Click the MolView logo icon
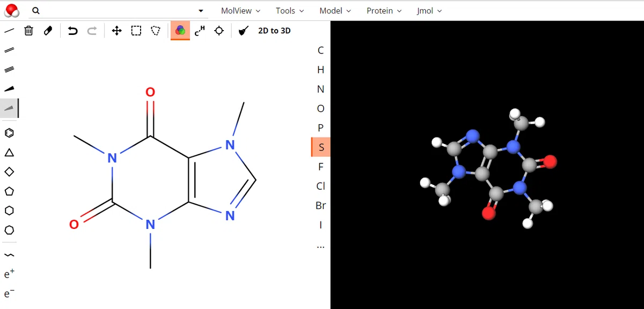 coord(11,10)
